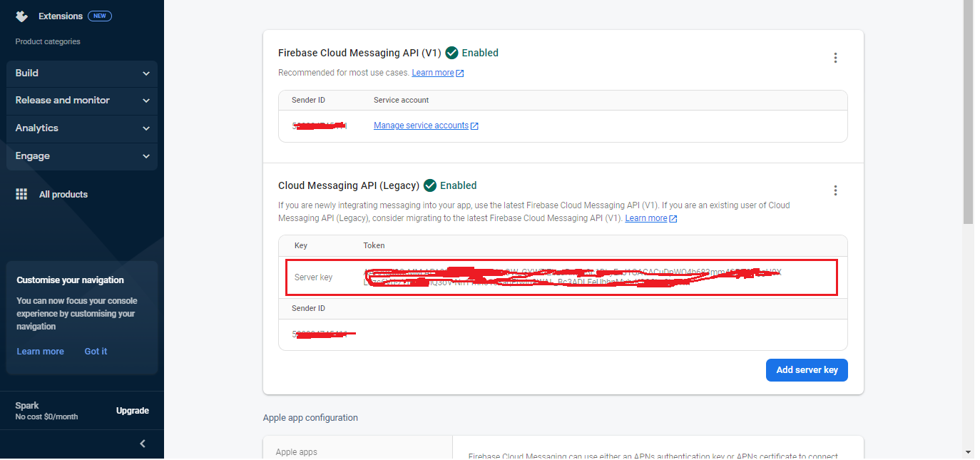The width and height of the screenshot is (980, 460).
Task: Open the Legacy API three-dot menu
Action: click(835, 190)
